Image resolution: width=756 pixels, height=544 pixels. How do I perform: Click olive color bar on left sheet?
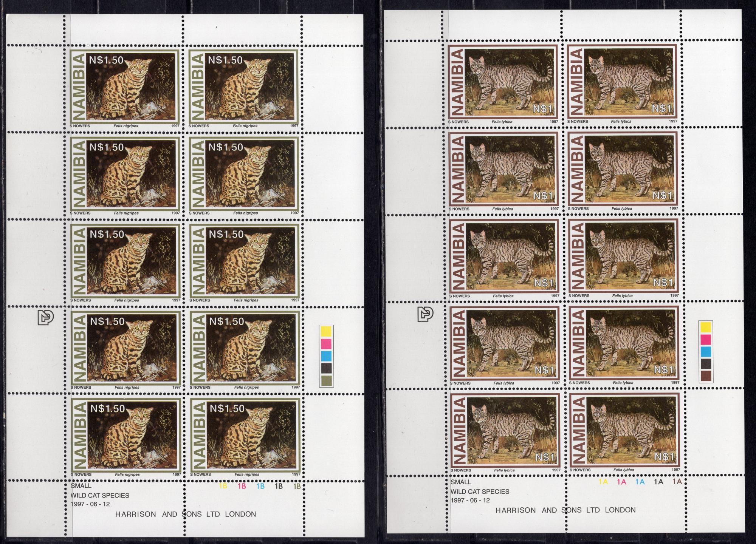tap(326, 380)
